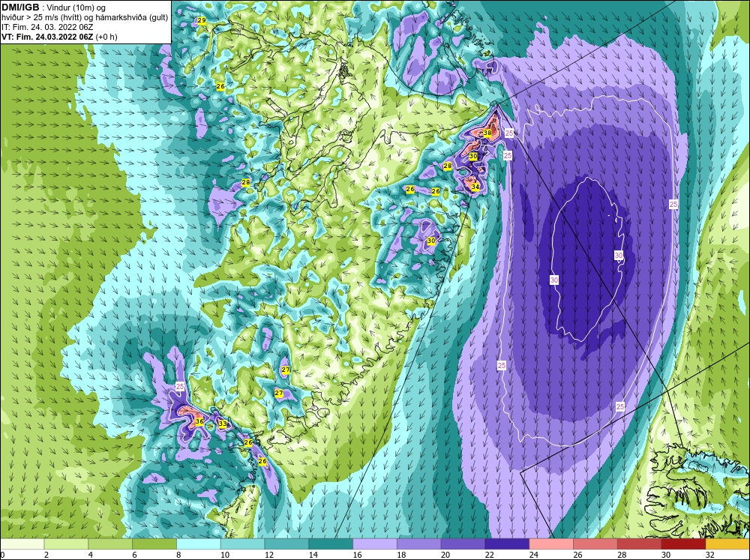The image size is (750, 560).
Task: Select the yellow max gust label 34
Action: click(475, 187)
